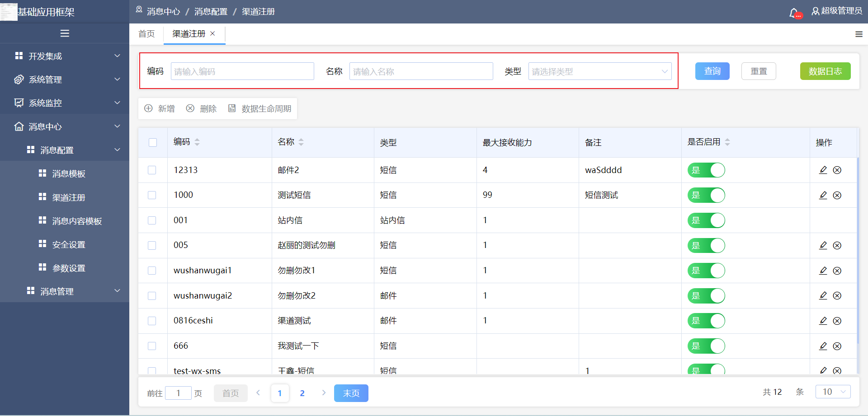Click the 查询 button
This screenshot has width=868, height=416.
(x=712, y=71)
